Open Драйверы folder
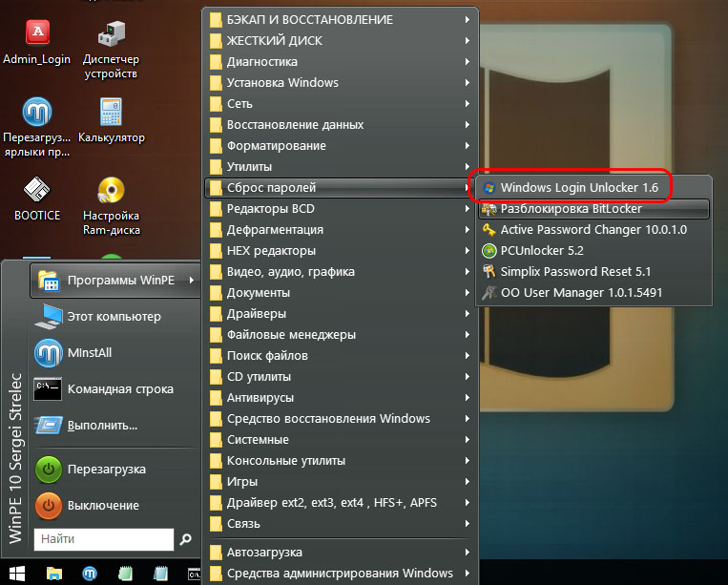The width and height of the screenshot is (728, 585). pos(342,314)
